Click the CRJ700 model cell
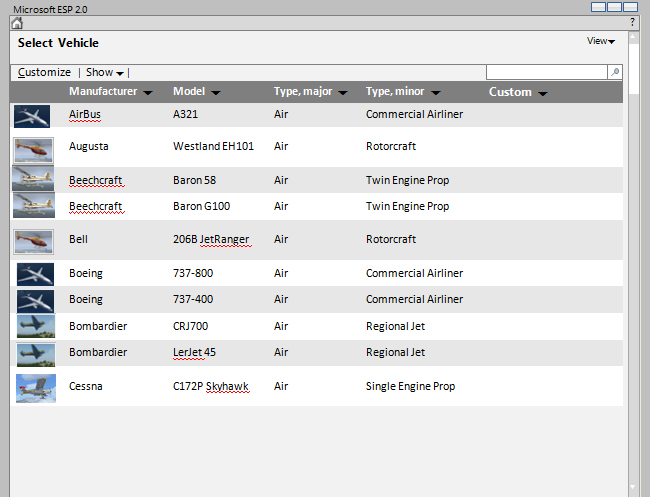The image size is (650, 497). pyautogui.click(x=190, y=326)
